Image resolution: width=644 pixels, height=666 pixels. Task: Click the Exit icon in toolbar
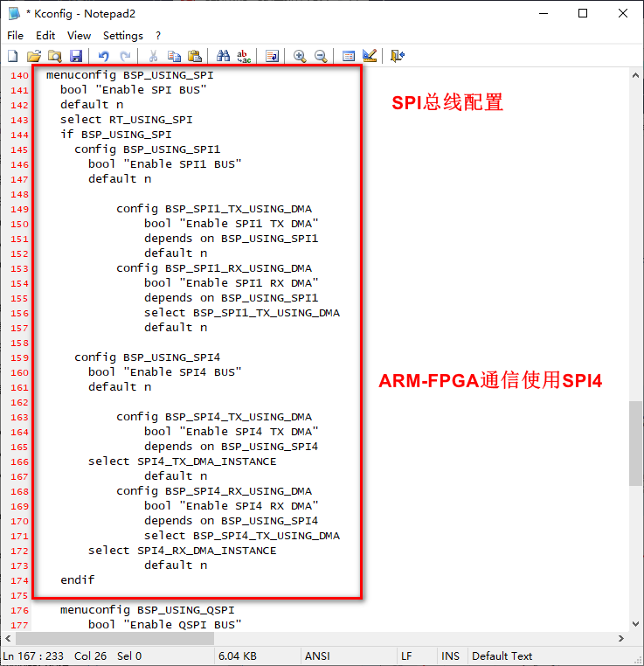398,56
